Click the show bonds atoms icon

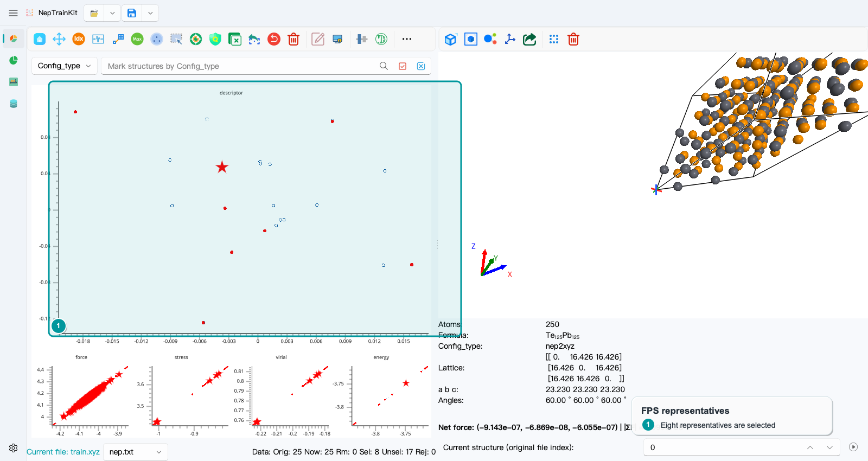click(x=490, y=39)
